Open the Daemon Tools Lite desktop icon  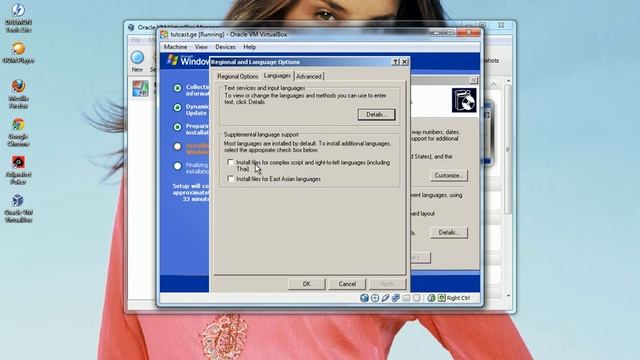(x=18, y=18)
